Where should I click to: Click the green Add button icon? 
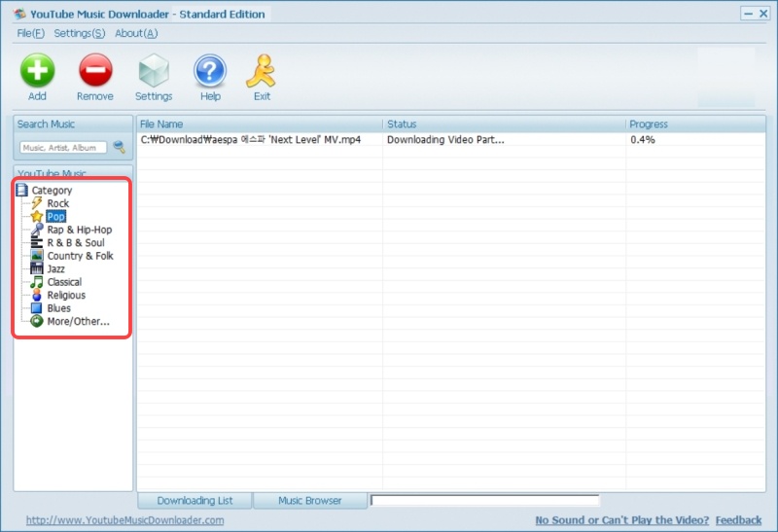[x=37, y=70]
